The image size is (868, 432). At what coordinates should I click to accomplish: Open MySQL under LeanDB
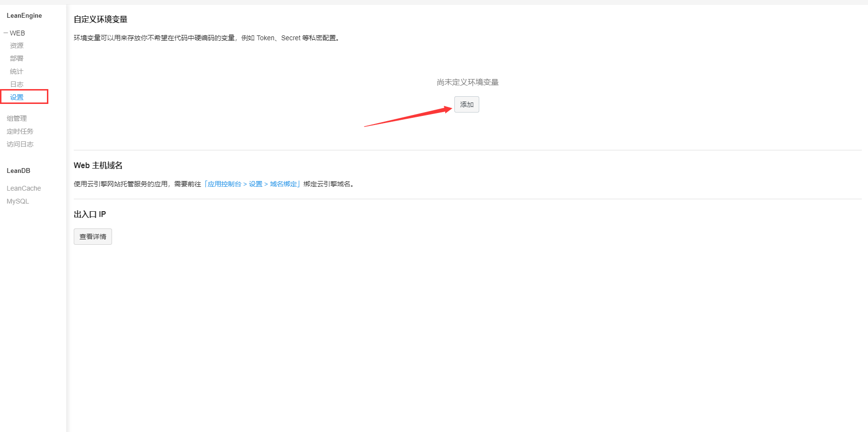[x=18, y=201]
